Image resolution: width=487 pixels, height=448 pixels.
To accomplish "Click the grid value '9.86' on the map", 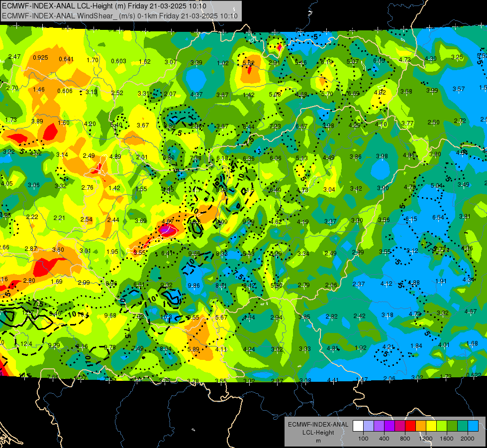I will point(194,285).
